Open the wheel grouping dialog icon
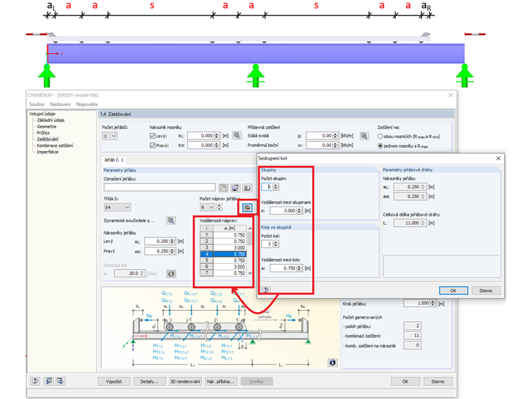 [247, 207]
